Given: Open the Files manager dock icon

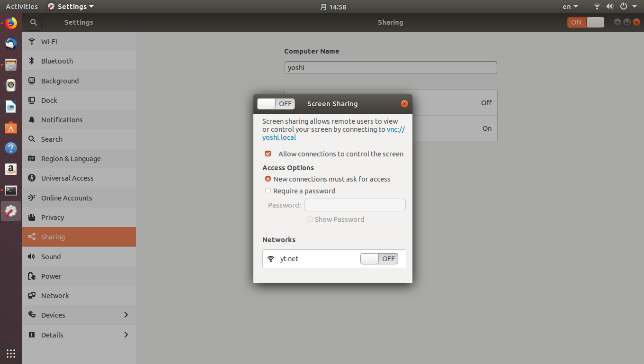Looking at the screenshot, I should coord(11,64).
